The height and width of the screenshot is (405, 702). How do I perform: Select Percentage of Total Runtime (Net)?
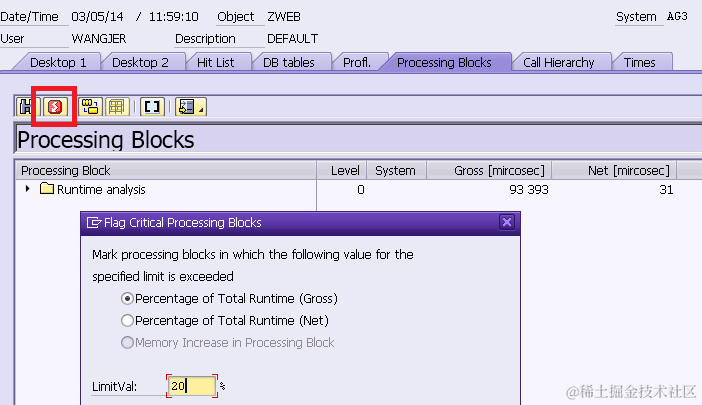point(127,320)
